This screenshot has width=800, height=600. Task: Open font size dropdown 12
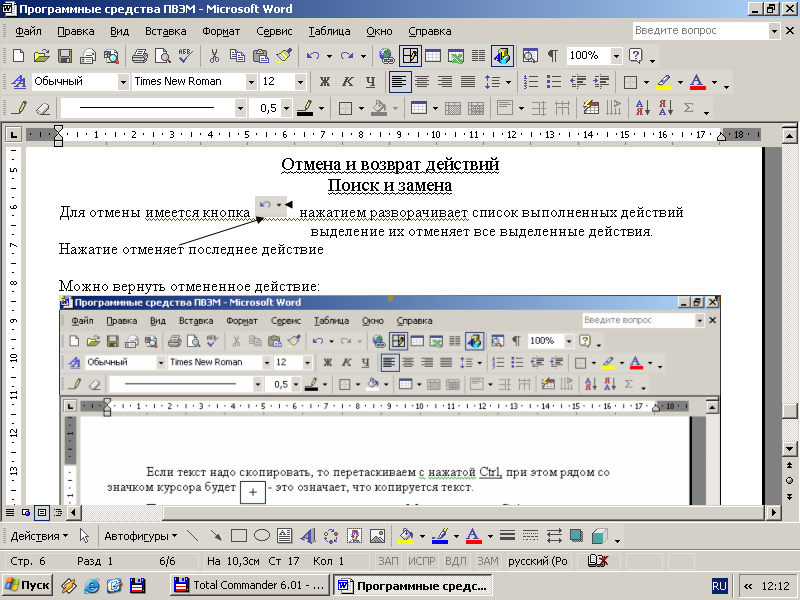click(x=300, y=82)
